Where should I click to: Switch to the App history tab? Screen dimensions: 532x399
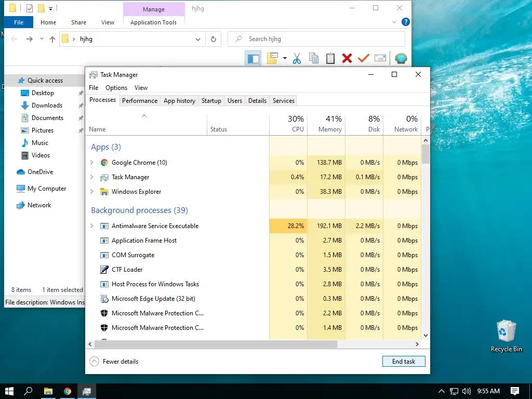pos(179,101)
